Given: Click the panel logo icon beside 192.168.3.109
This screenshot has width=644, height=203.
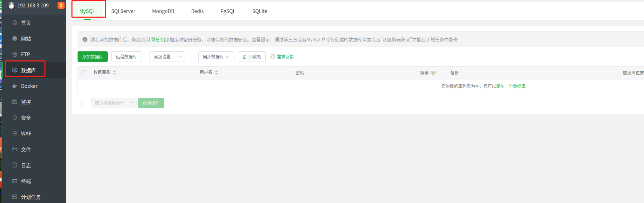Looking at the screenshot, I should [x=11, y=5].
